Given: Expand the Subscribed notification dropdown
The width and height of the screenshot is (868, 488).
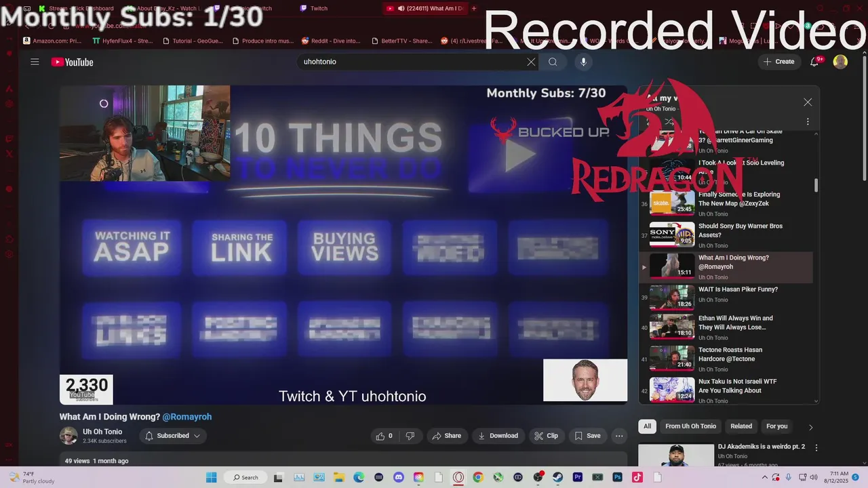Looking at the screenshot, I should 173,436.
